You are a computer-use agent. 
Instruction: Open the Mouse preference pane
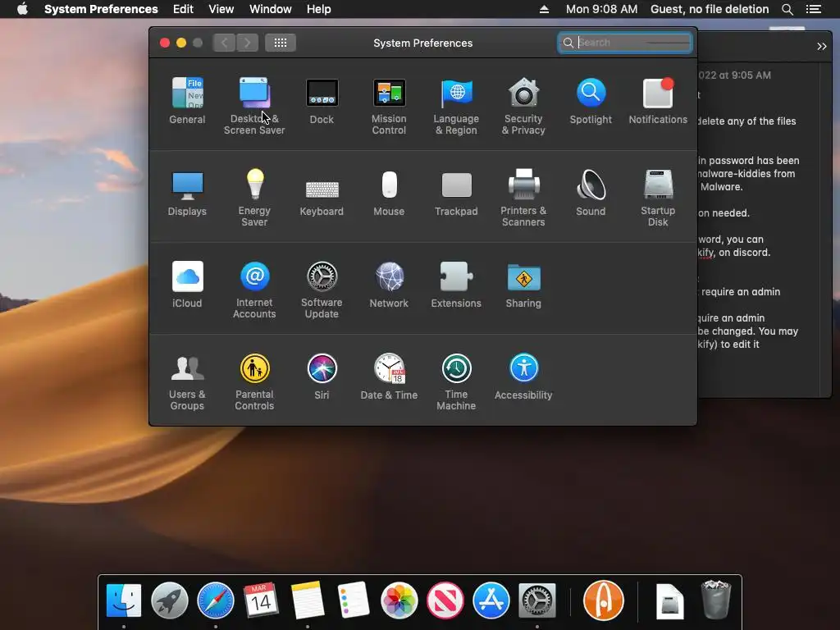click(389, 193)
